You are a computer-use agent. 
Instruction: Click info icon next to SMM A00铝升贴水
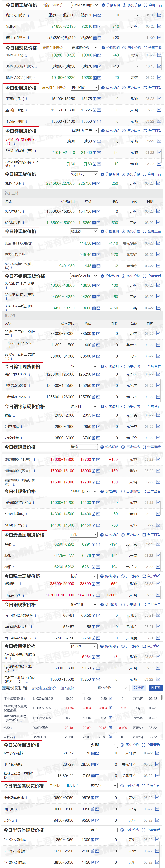tap(36, 66)
